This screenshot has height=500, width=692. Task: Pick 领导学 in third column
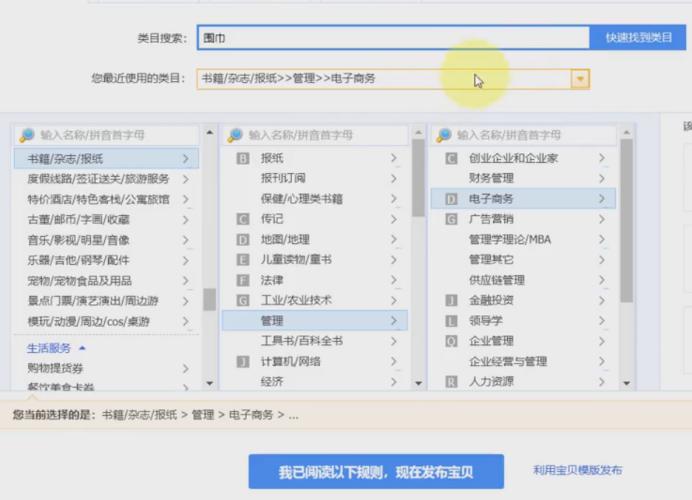point(523,320)
